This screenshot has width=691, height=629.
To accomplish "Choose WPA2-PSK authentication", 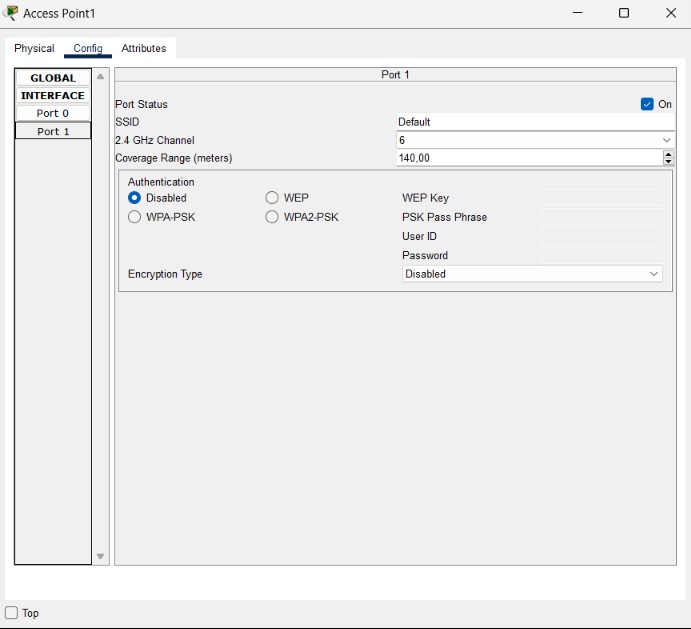I will pos(272,217).
